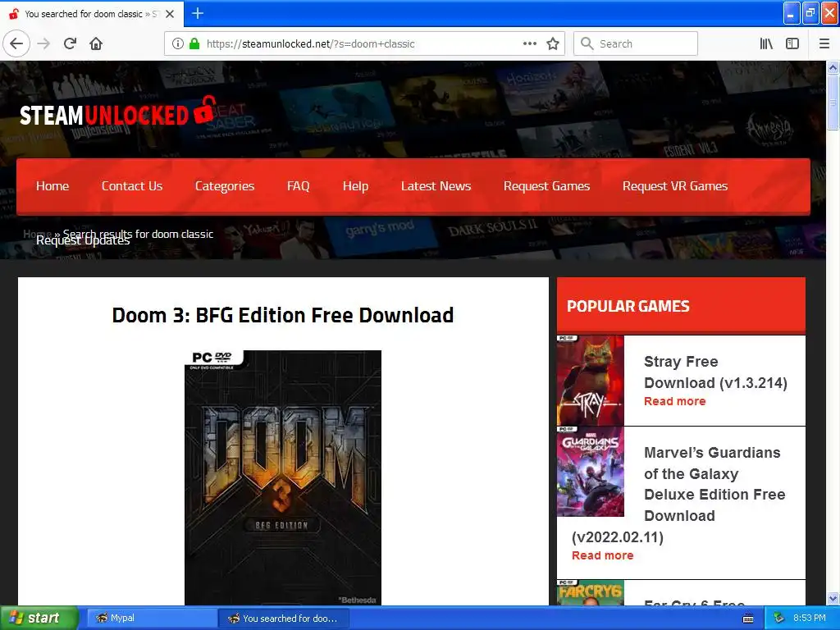Click the green secure padlock icon
Image resolution: width=840 pixels, height=630 pixels.
click(194, 43)
